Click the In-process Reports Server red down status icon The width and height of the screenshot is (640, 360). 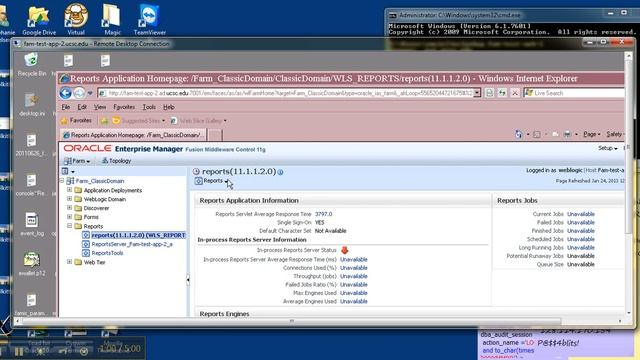coord(344,250)
